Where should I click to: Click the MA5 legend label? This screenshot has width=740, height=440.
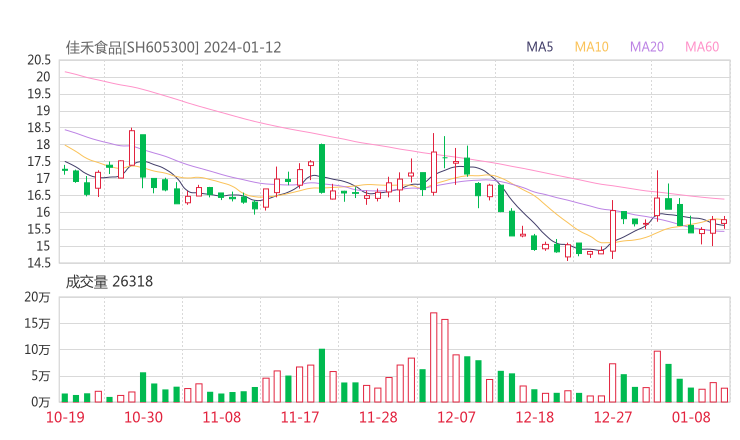click(539, 47)
